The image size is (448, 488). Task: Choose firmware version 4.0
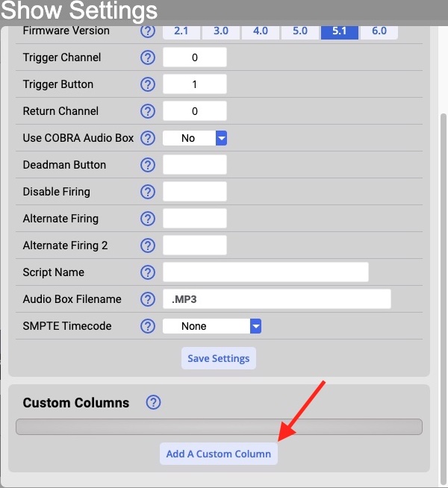261,31
